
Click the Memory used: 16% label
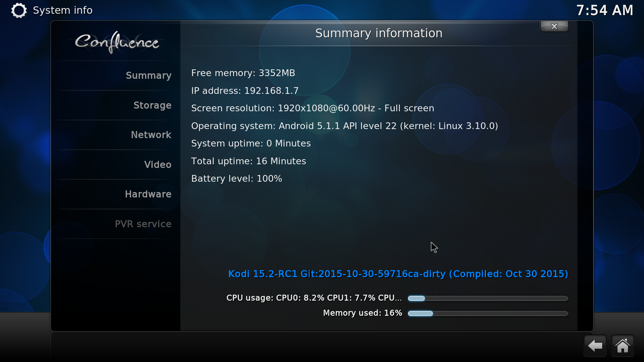363,313
